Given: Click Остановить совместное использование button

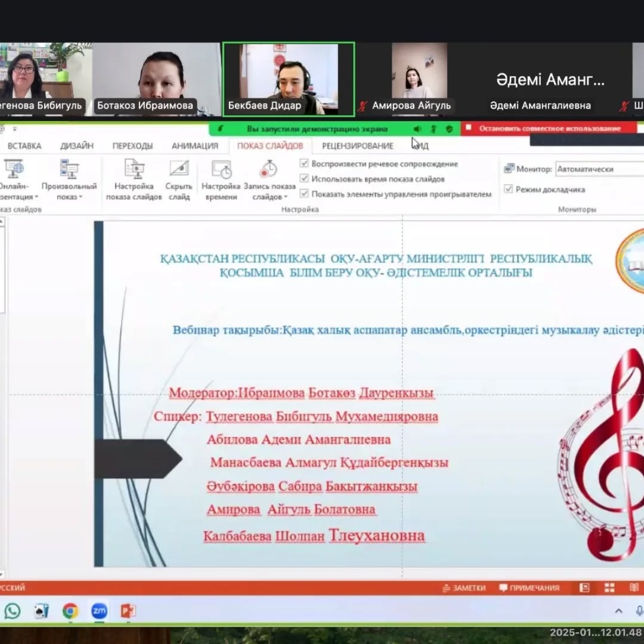Looking at the screenshot, I should point(549,128).
